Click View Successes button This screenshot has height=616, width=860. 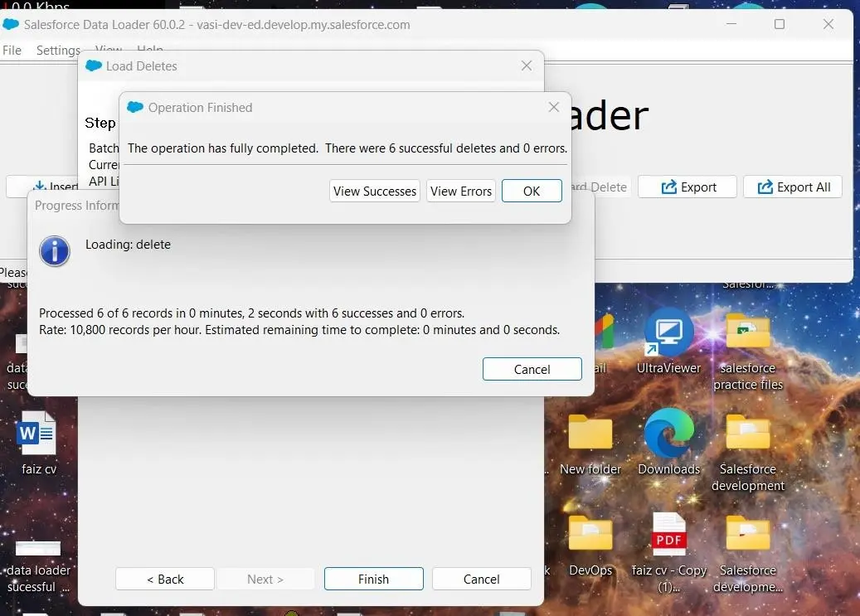[x=375, y=191]
